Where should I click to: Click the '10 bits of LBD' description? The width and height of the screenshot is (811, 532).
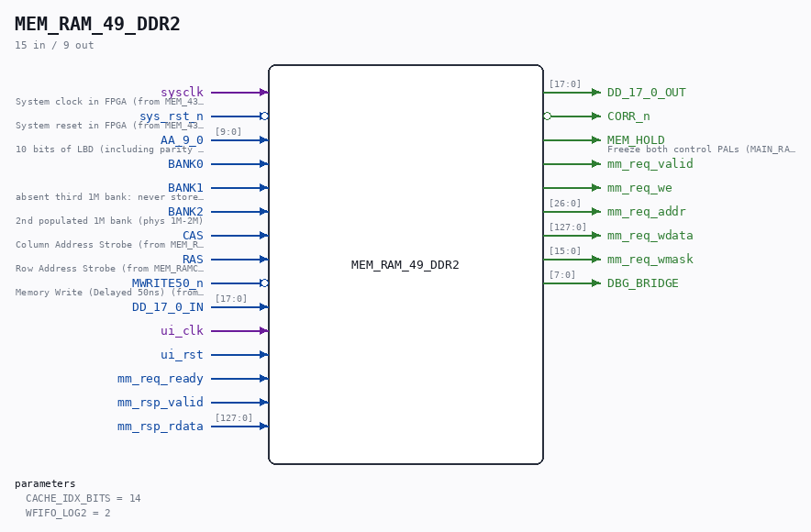point(109,149)
